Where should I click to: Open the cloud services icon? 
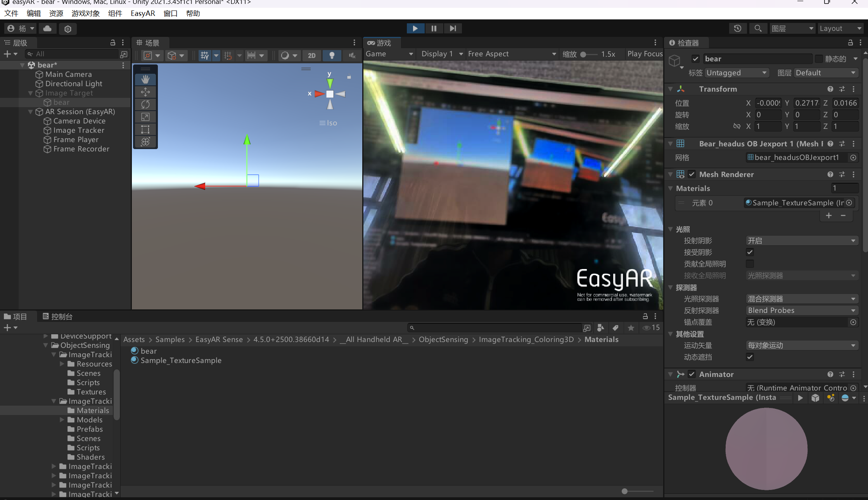47,28
